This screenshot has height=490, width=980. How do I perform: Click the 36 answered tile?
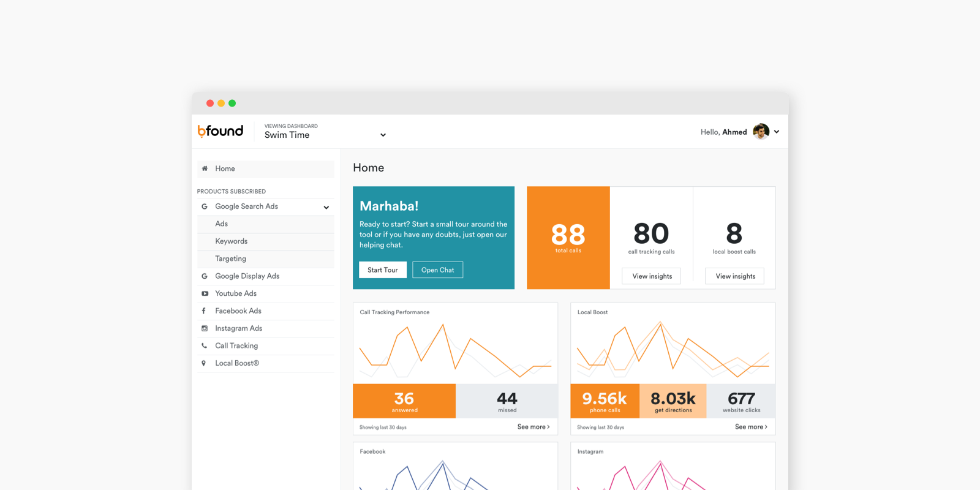pos(404,401)
